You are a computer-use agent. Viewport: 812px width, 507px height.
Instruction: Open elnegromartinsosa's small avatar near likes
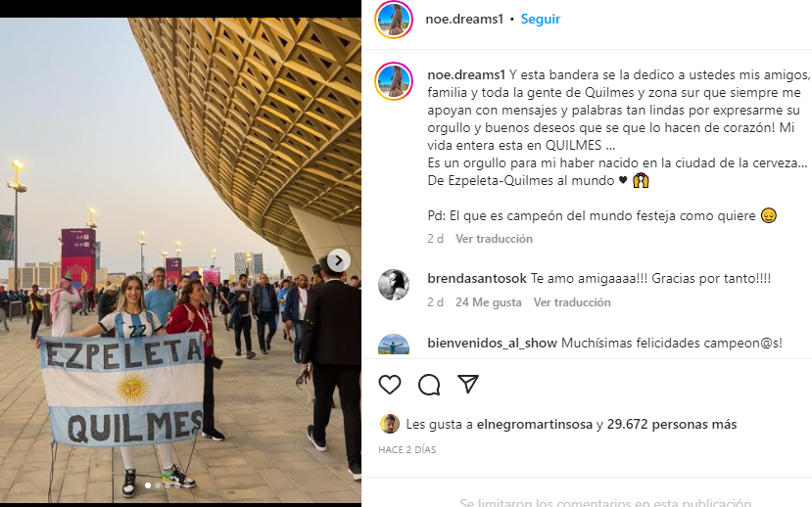390,424
